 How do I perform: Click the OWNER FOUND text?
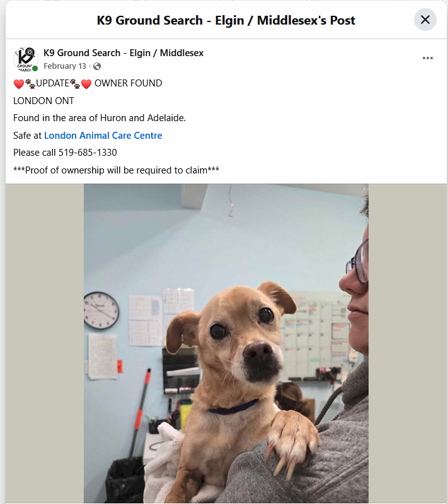pyautogui.click(x=128, y=83)
